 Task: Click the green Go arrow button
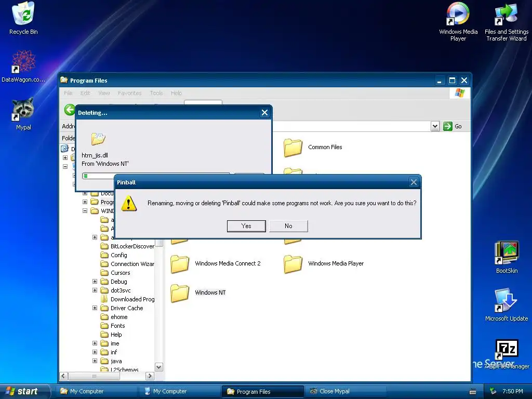(447, 126)
